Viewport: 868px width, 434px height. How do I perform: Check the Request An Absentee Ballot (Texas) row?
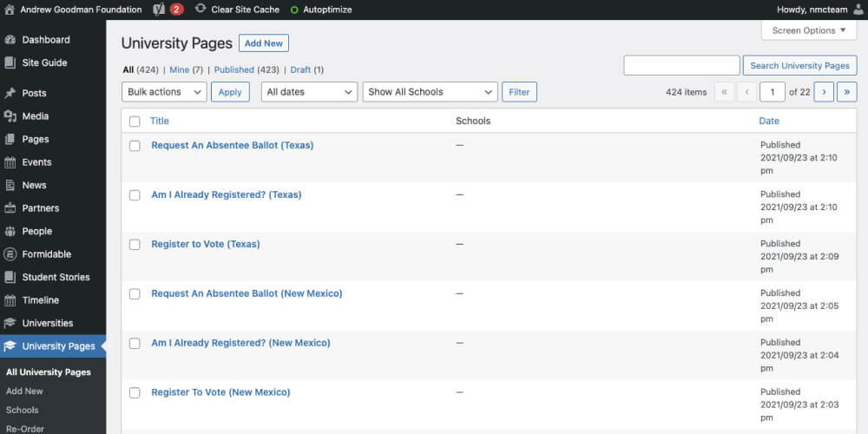(x=135, y=146)
